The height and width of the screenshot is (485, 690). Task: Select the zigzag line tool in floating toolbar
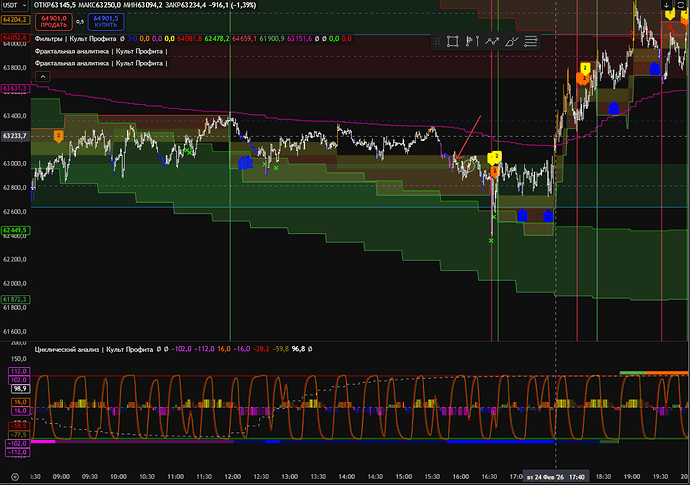click(492, 41)
